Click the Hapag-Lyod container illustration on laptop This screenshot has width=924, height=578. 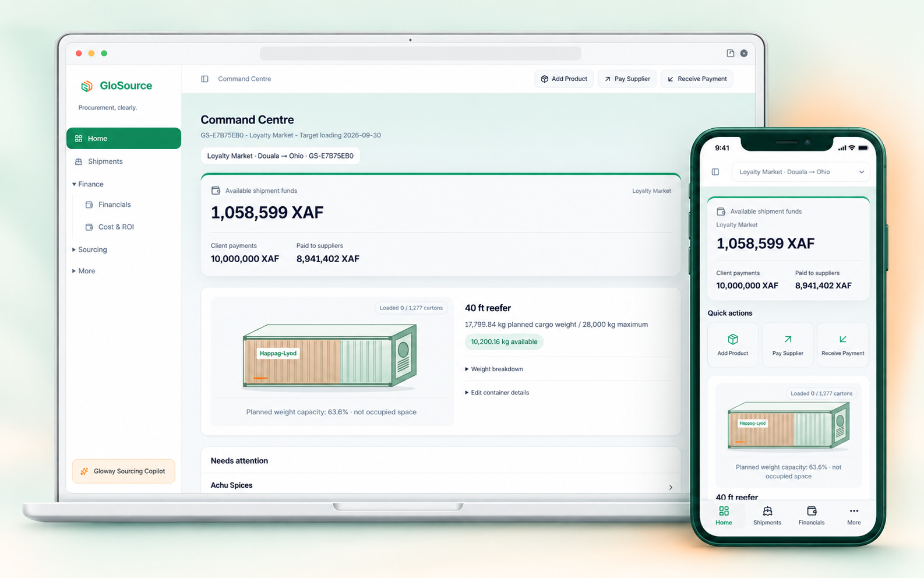click(330, 356)
